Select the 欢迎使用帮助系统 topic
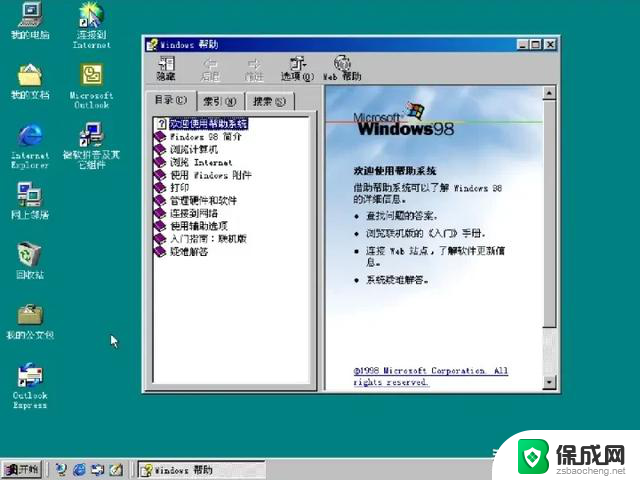The image size is (640, 480). pos(208,124)
